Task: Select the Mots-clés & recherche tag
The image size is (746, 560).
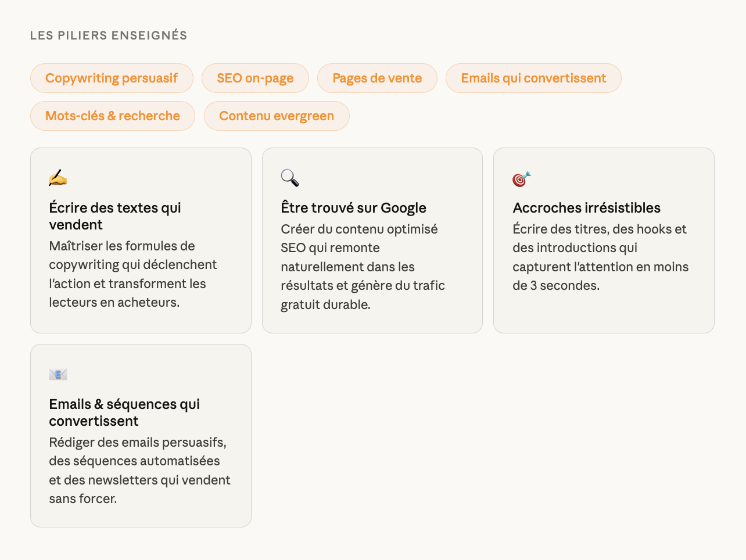Action: pyautogui.click(x=113, y=116)
